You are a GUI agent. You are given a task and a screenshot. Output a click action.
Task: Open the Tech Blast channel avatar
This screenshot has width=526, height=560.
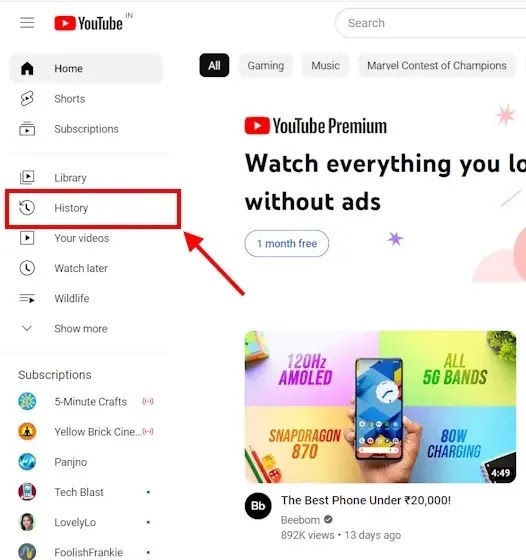(27, 492)
